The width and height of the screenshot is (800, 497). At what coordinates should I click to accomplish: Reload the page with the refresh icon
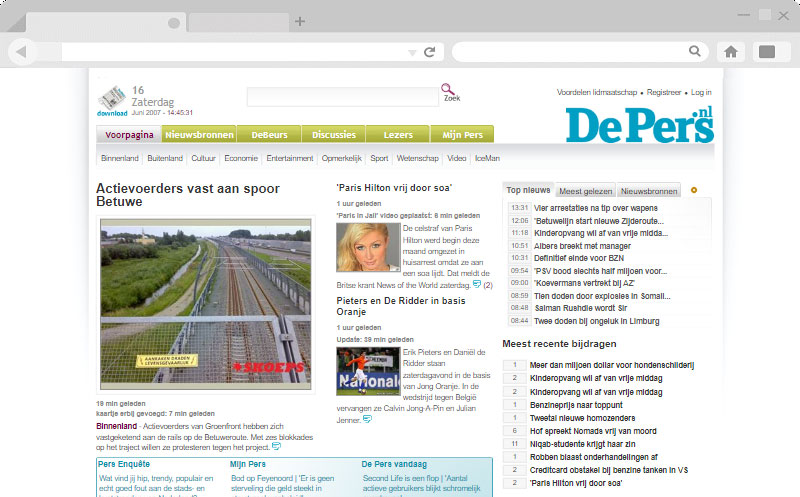[430, 52]
